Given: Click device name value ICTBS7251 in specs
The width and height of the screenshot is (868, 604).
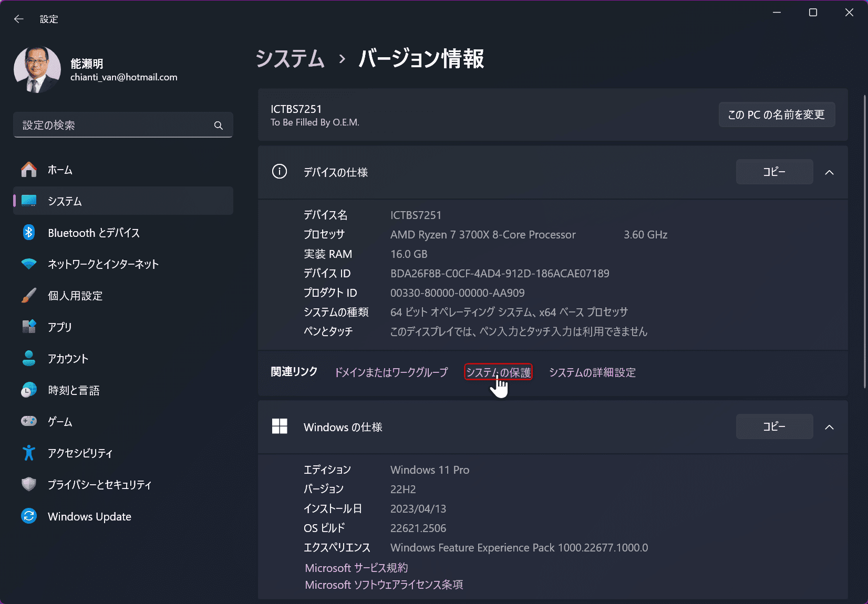Looking at the screenshot, I should coord(416,215).
